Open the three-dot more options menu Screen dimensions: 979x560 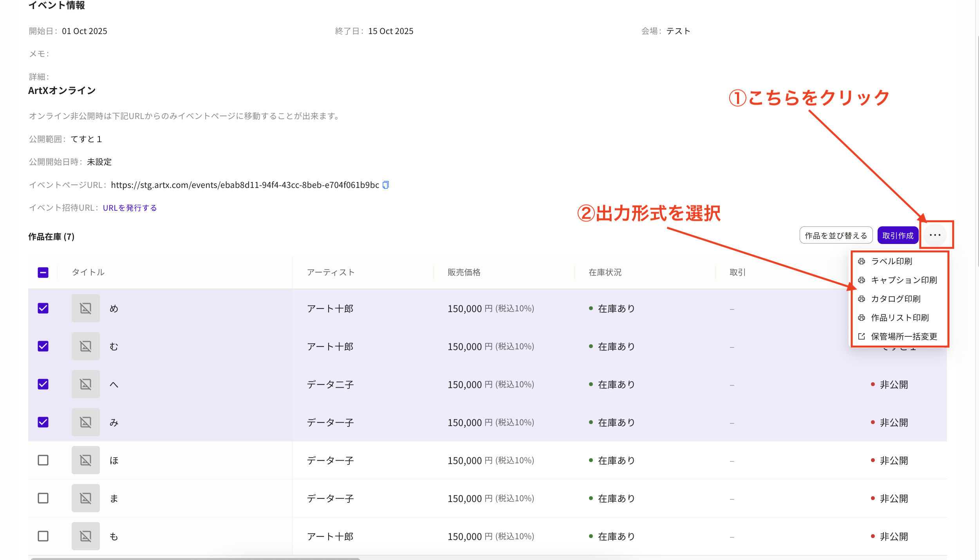coord(935,235)
